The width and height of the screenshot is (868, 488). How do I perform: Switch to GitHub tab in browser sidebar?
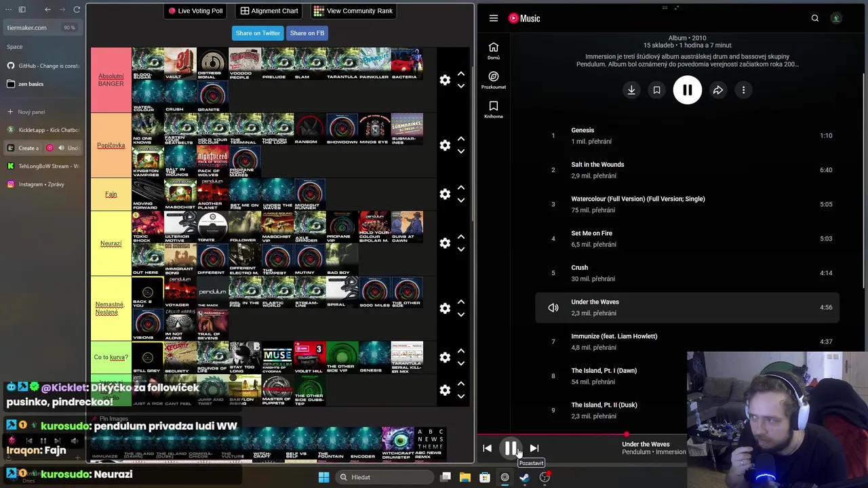pyautogui.click(x=44, y=66)
